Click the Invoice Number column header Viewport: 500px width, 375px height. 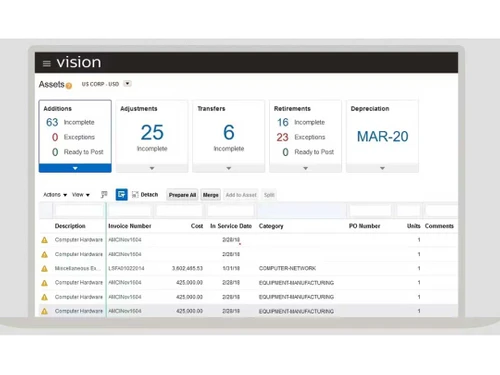pos(130,226)
